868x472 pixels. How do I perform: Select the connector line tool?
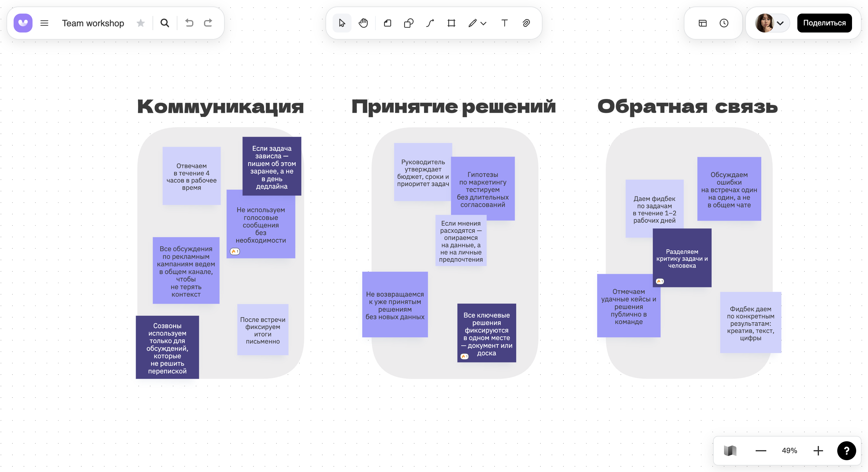(x=430, y=23)
